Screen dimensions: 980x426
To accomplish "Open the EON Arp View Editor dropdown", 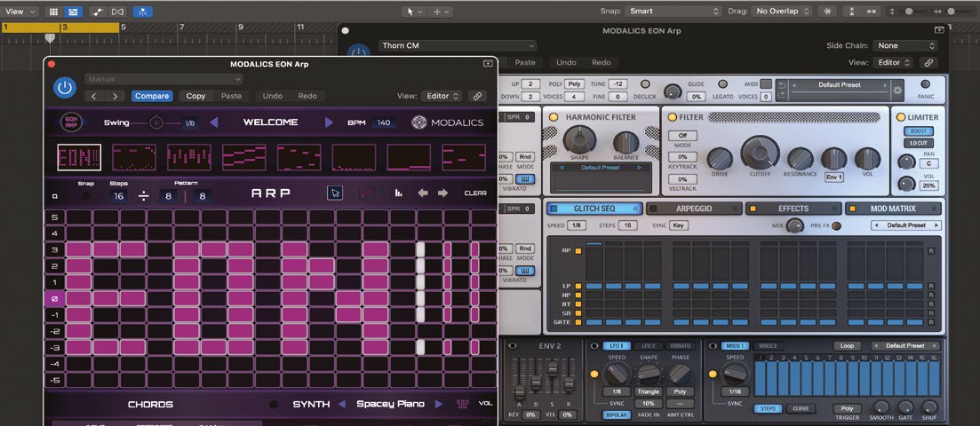I will 442,96.
